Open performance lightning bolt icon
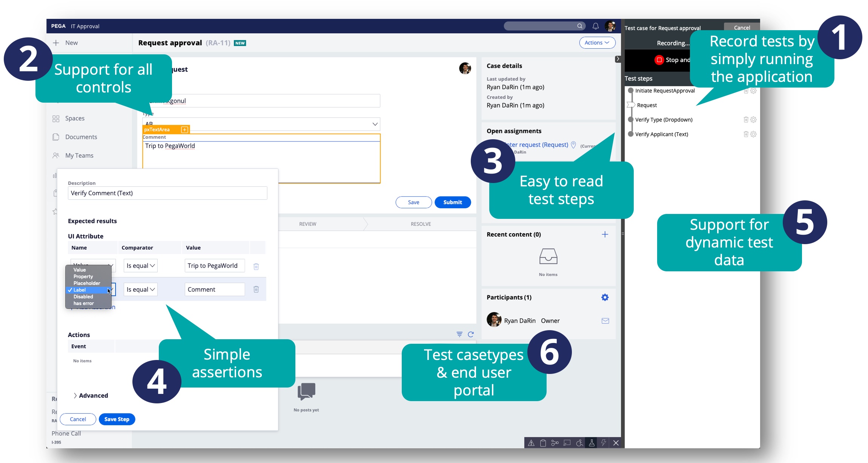This screenshot has height=463, width=868. tap(604, 443)
